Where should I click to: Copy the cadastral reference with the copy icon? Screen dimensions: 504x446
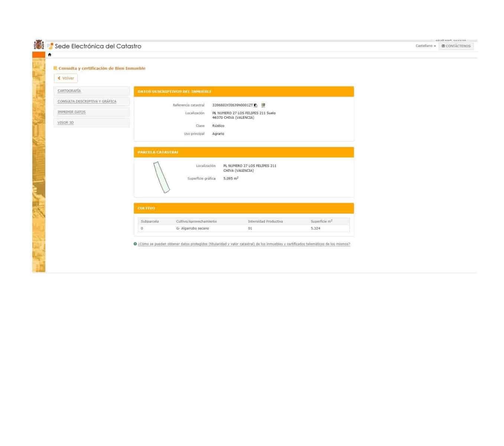[x=256, y=106]
